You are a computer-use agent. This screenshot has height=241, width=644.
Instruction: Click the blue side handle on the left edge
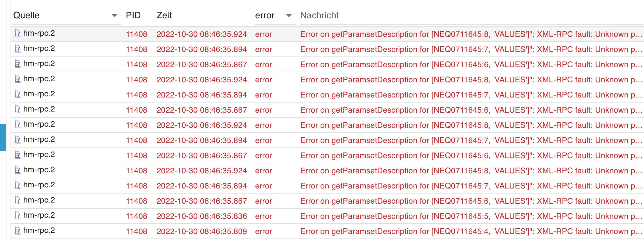click(x=3, y=137)
